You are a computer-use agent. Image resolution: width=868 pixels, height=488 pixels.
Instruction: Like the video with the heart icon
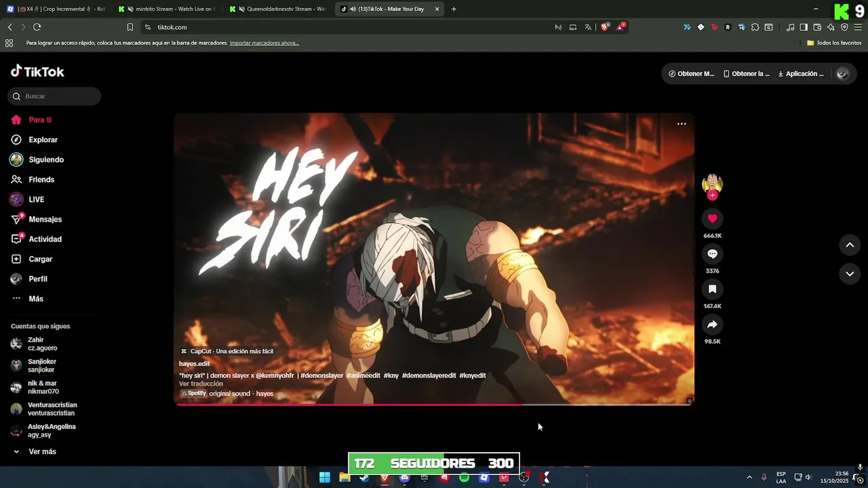(712, 219)
